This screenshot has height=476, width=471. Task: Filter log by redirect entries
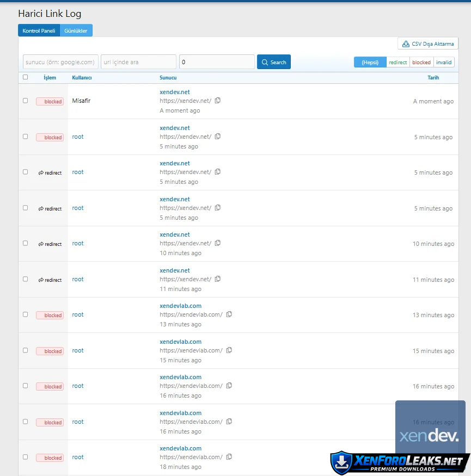(397, 63)
